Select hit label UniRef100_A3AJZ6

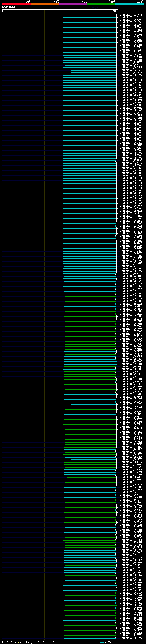pyautogui.click(x=131, y=70)
